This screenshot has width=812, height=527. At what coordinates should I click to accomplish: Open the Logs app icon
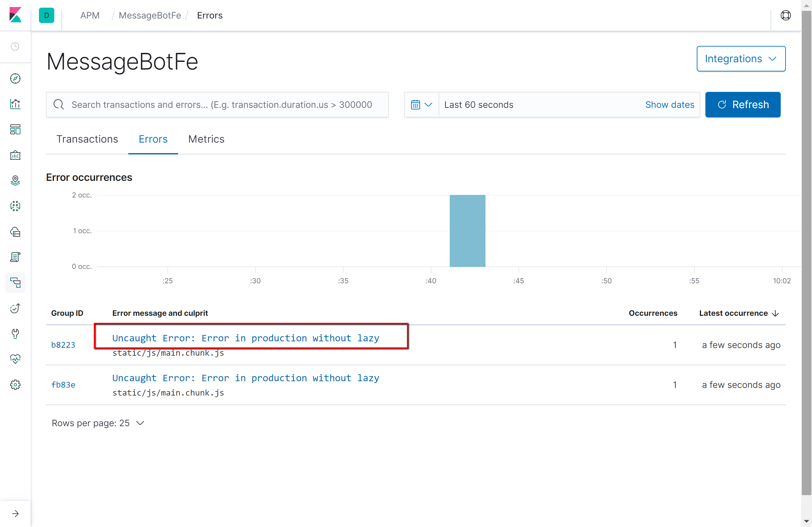[15, 257]
